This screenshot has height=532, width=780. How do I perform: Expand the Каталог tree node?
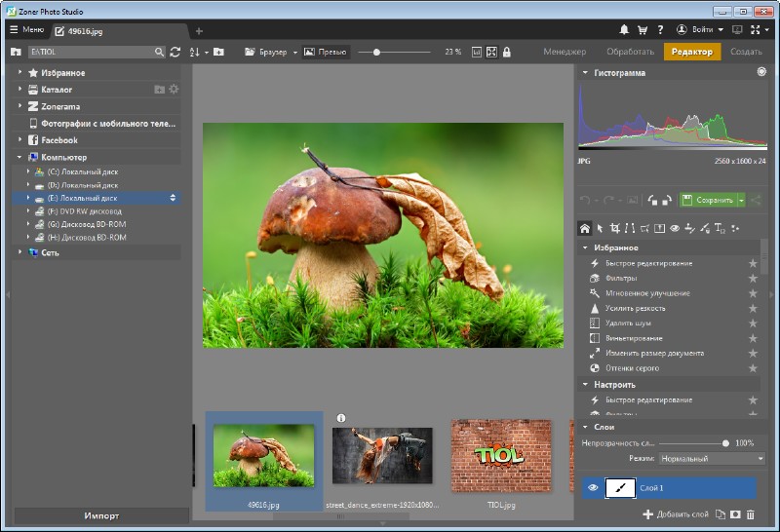[19, 90]
